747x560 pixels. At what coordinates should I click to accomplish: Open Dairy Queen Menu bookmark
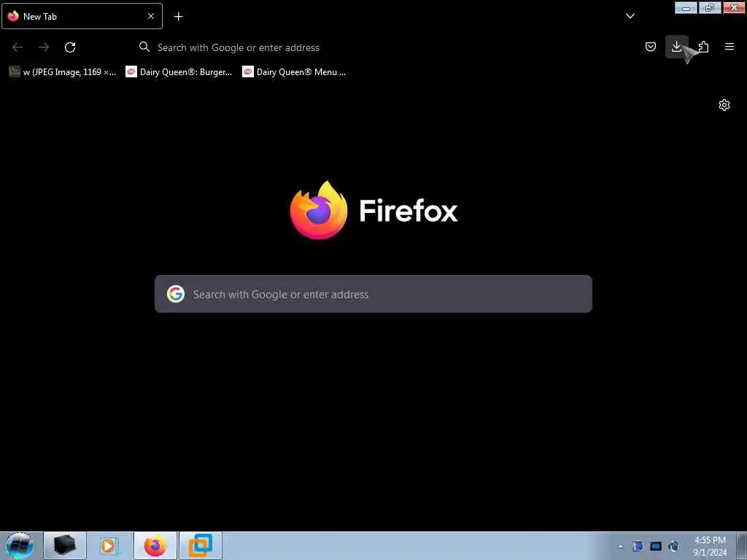point(295,72)
